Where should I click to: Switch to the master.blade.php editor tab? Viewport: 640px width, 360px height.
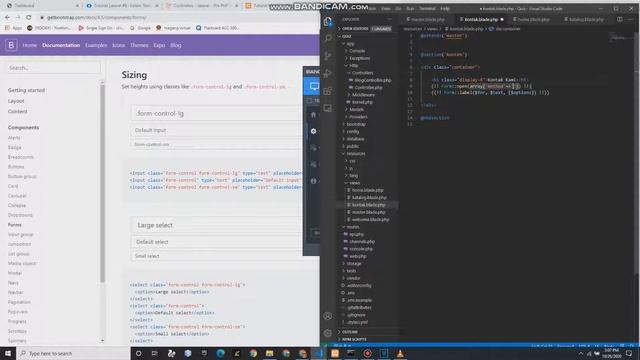(x=428, y=19)
